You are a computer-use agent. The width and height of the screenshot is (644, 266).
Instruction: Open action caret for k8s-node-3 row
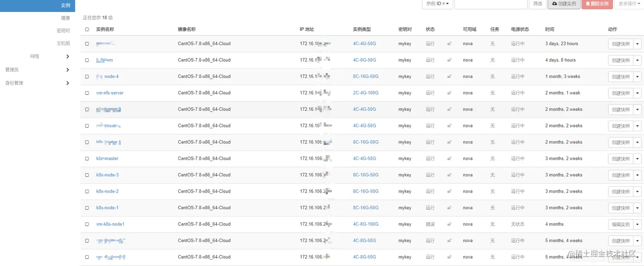point(638,175)
